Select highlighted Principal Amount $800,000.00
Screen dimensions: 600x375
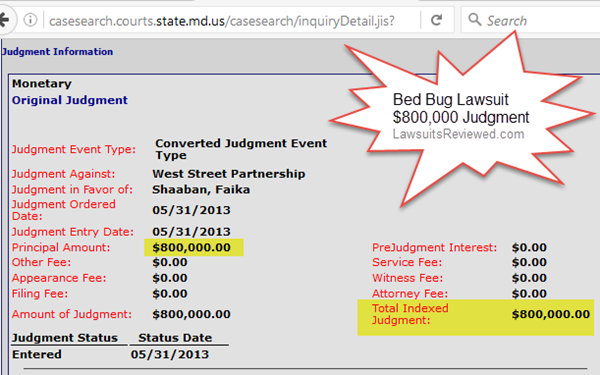pyautogui.click(x=192, y=248)
